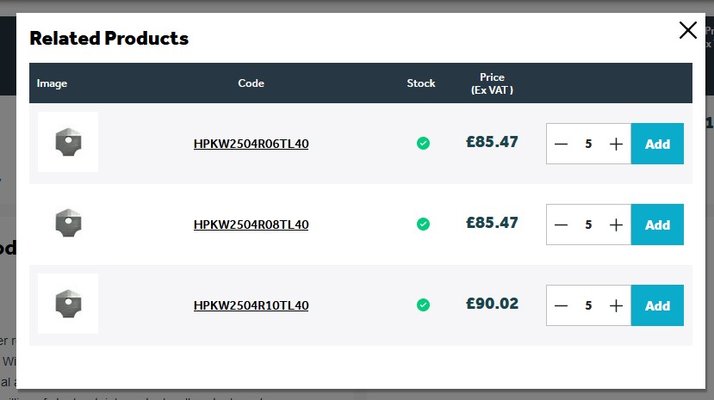Open product link HPKW2504R06TL40

click(251, 144)
